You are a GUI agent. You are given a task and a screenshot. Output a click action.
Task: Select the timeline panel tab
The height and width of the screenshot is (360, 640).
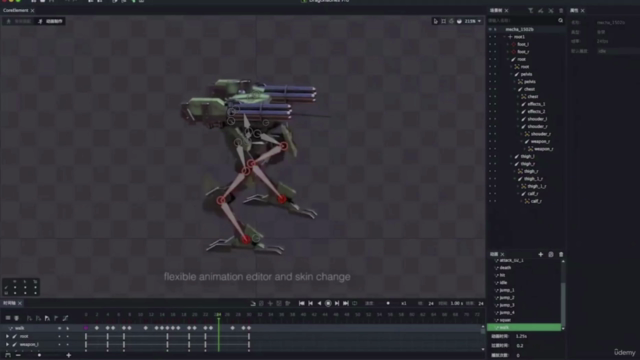[x=12, y=303]
